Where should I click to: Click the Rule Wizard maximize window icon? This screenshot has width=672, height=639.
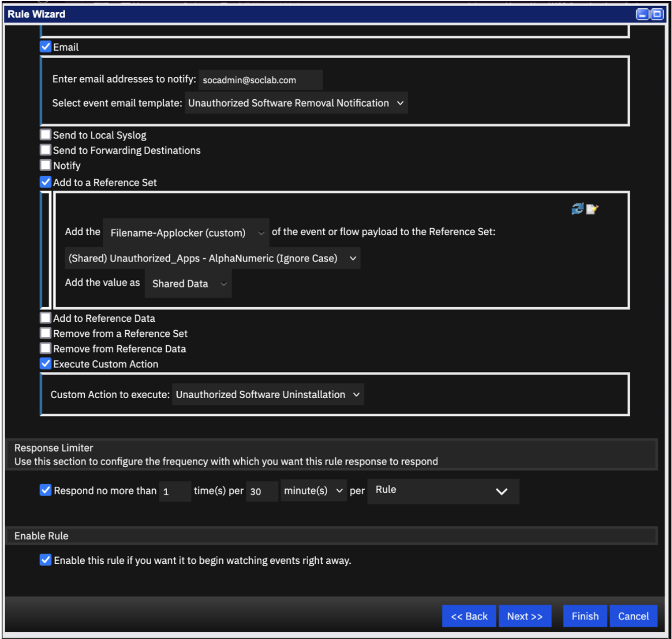pyautogui.click(x=658, y=14)
